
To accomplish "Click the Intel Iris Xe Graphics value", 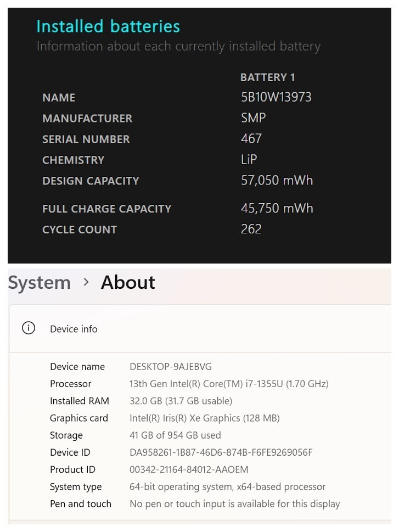I will 205,418.
